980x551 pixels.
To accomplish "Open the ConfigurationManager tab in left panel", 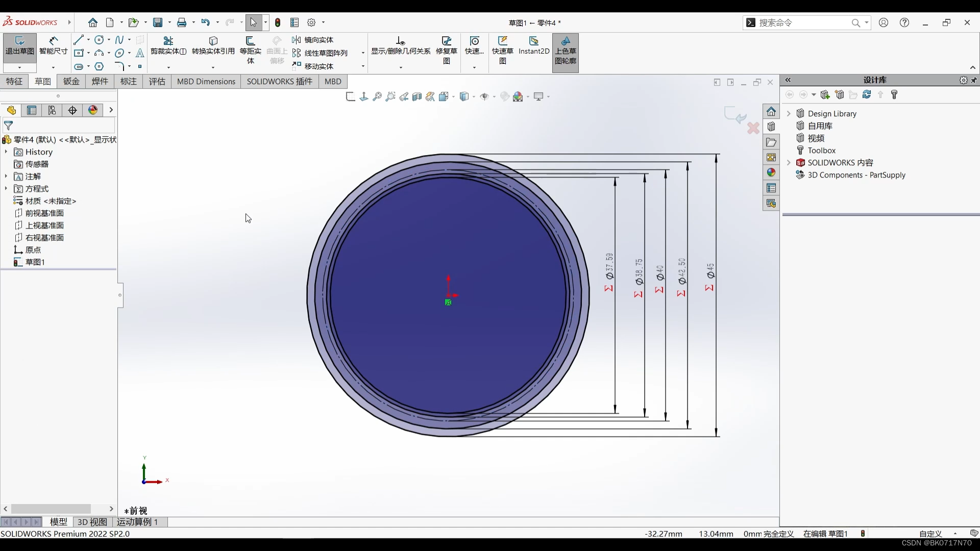I will pyautogui.click(x=52, y=110).
